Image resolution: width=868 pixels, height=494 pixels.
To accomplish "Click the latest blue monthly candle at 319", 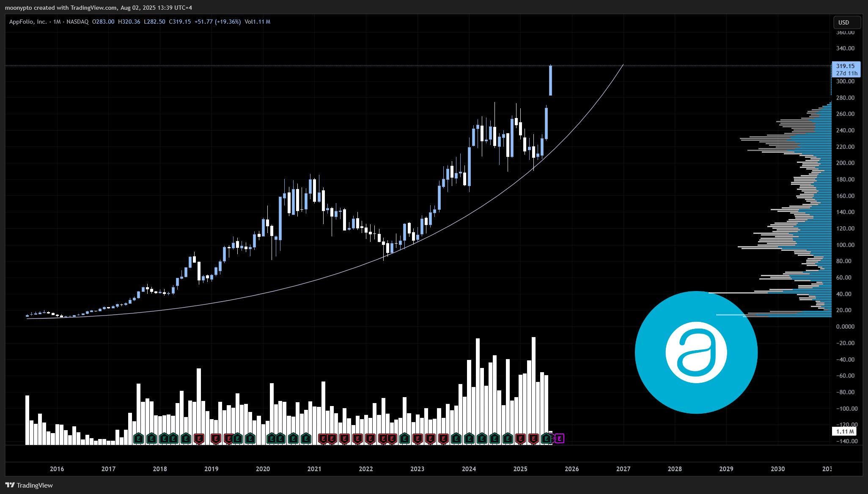I will click(551, 80).
